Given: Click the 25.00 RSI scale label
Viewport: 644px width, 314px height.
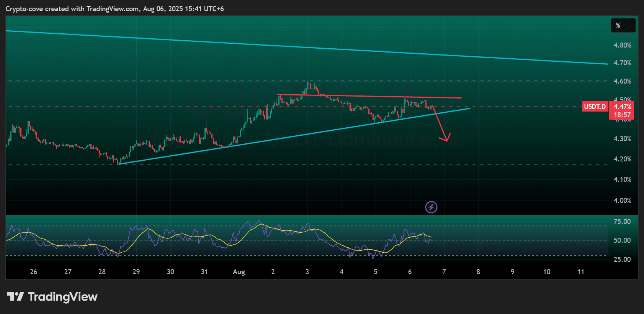Looking at the screenshot, I should [622, 260].
